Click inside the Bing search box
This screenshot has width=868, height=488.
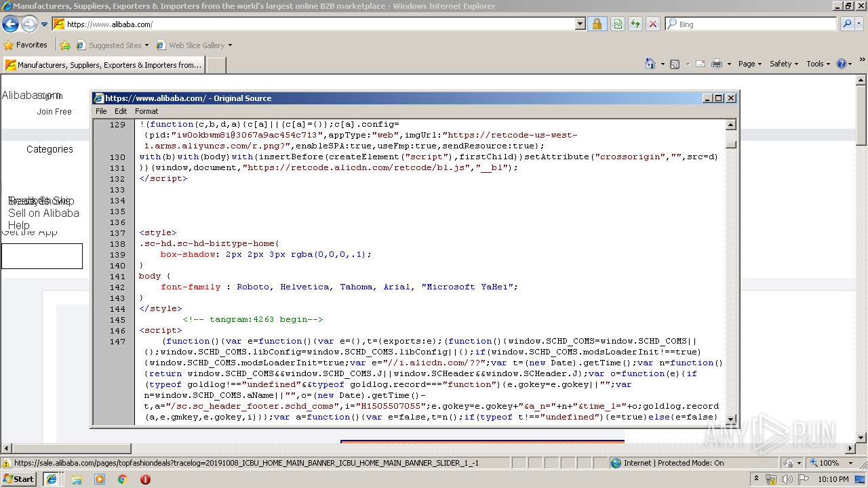tap(751, 24)
